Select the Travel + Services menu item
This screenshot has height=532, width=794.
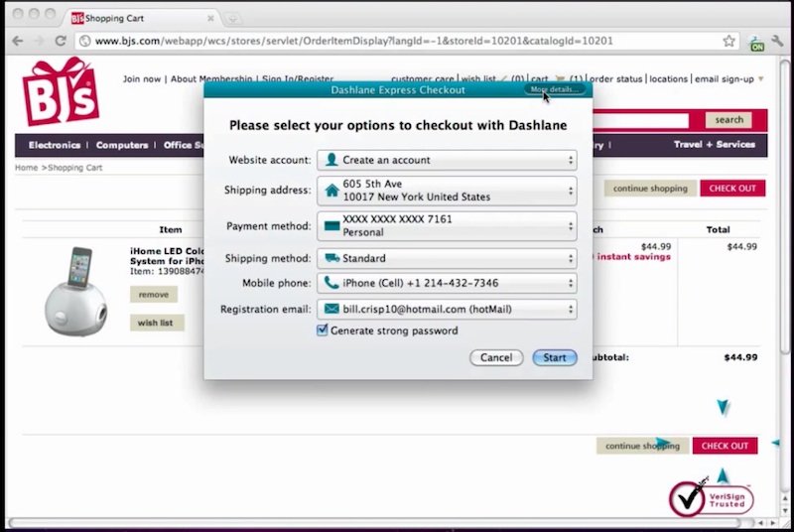(x=714, y=145)
